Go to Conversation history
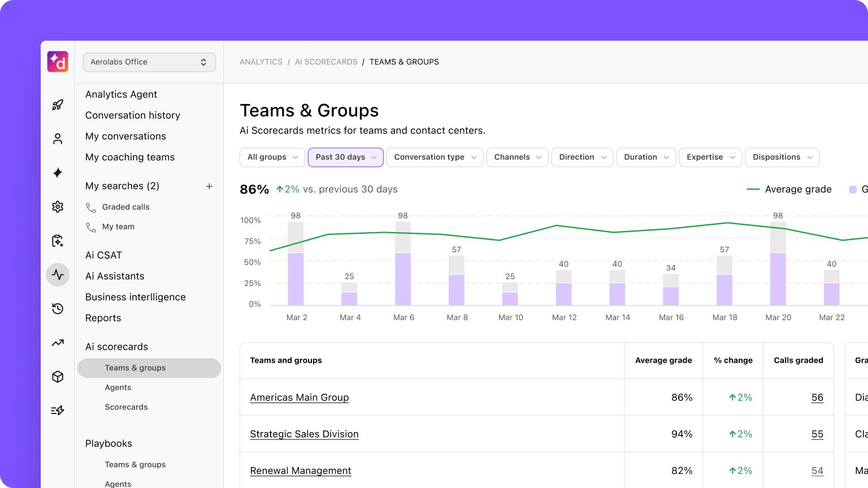 [133, 115]
